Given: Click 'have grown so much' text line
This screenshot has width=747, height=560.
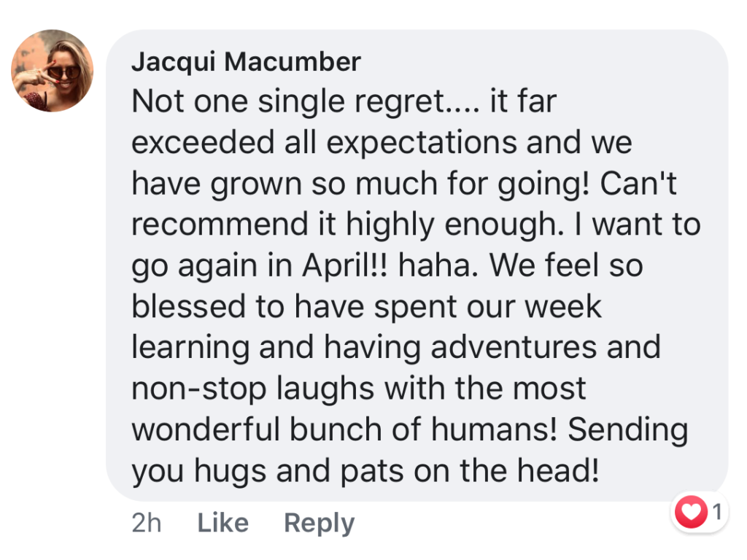Looking at the screenshot, I should [285, 184].
